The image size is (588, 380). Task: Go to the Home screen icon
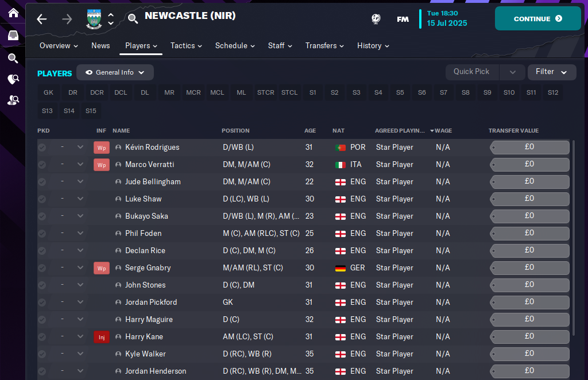(x=13, y=13)
